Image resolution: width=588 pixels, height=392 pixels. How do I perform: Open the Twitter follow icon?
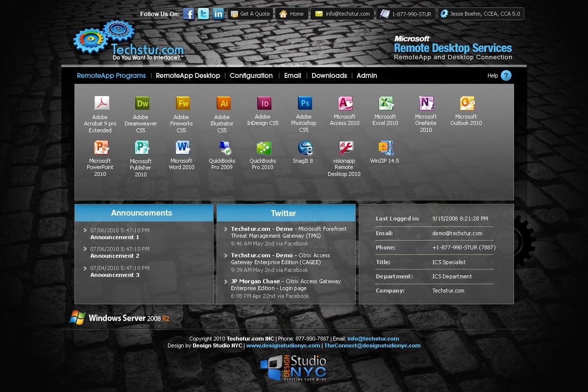pos(204,14)
